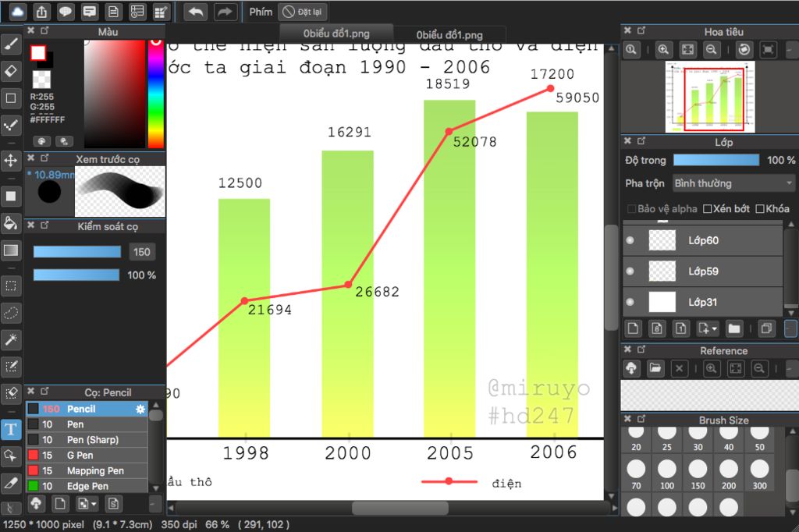Undock the Màu panel
799x532 pixels.
point(44,30)
